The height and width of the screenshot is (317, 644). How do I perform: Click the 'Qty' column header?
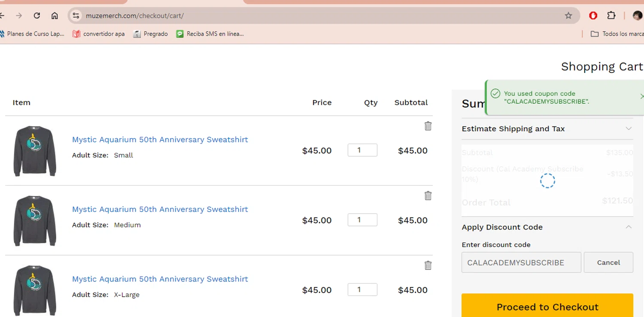(x=371, y=103)
